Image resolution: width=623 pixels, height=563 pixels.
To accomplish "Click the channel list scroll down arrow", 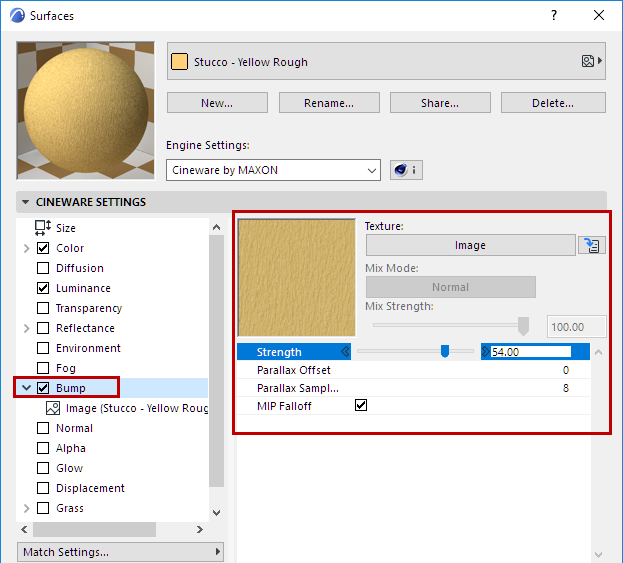I will pyautogui.click(x=217, y=513).
